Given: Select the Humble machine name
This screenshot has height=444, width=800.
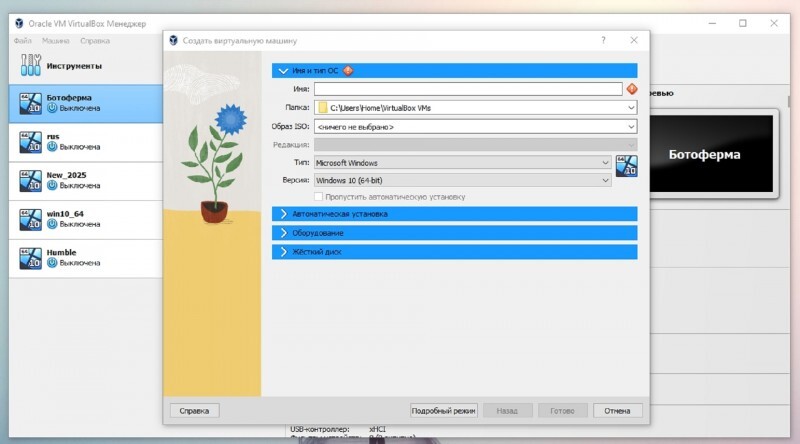Looking at the screenshot, I should tap(61, 252).
